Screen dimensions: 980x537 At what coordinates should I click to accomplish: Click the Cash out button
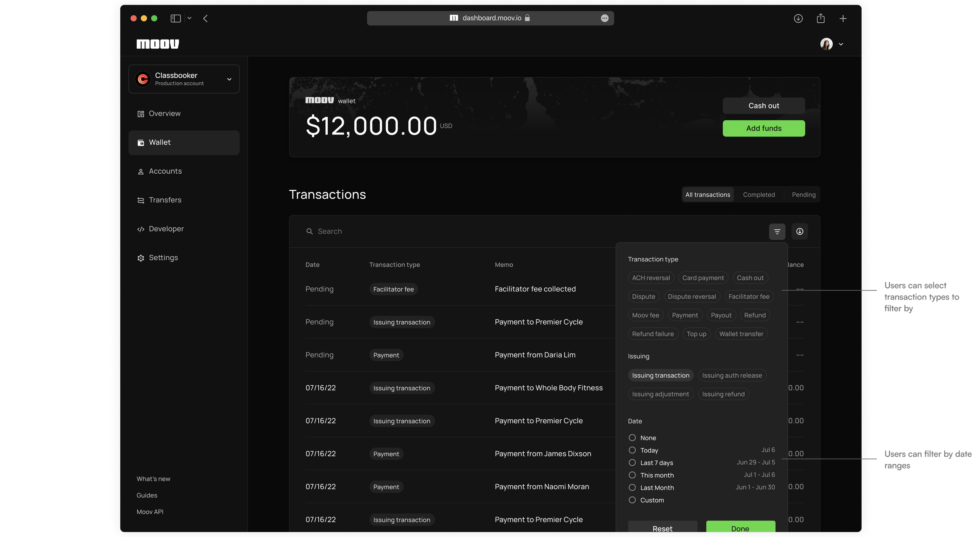[763, 106]
